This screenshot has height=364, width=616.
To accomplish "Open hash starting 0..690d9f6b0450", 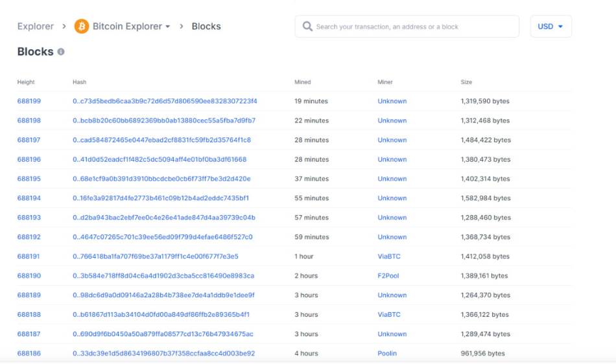I will tap(163, 334).
